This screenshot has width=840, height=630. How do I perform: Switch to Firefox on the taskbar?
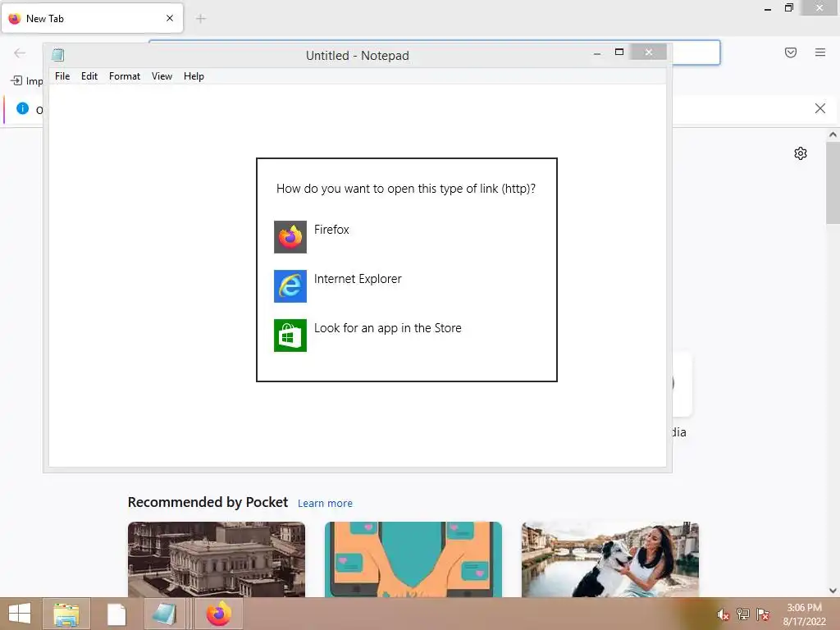point(218,614)
